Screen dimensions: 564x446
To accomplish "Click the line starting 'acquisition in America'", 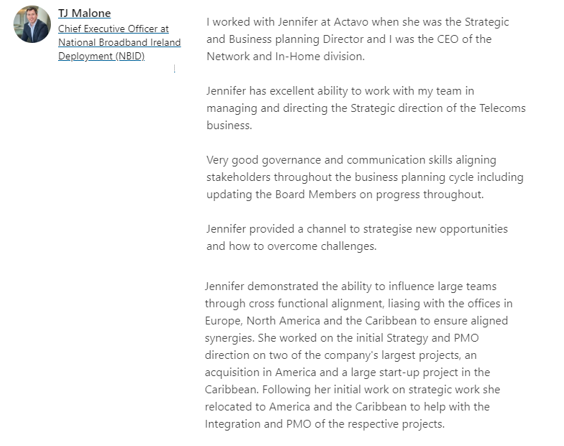I will coord(347,372).
